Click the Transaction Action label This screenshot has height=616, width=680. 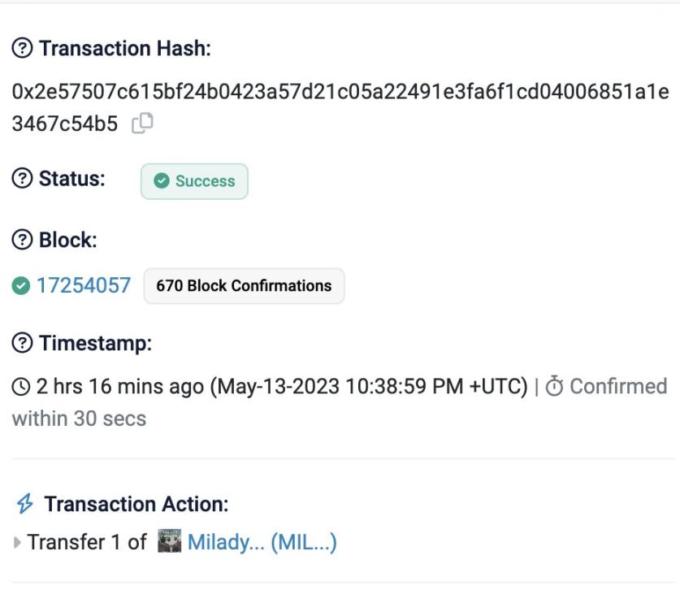(136, 504)
